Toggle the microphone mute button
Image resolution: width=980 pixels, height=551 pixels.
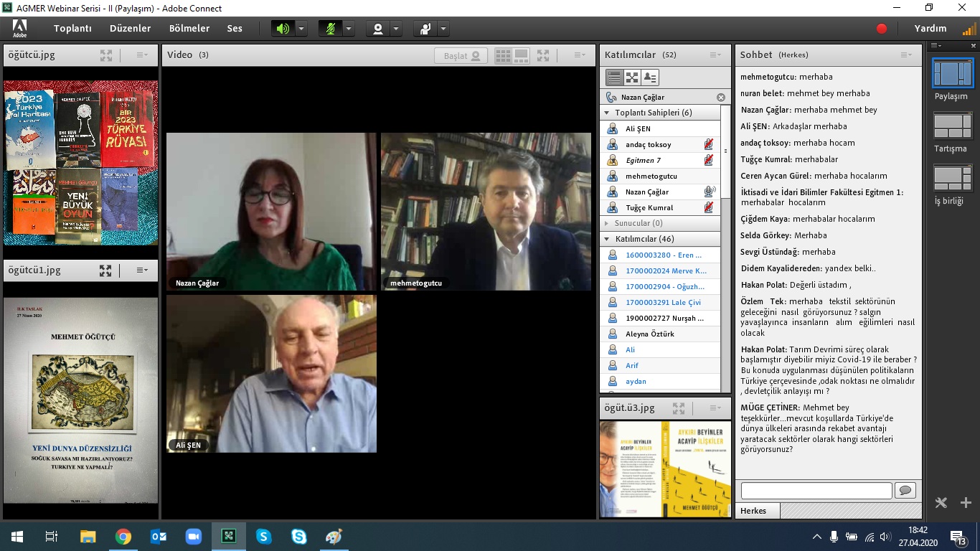330,29
